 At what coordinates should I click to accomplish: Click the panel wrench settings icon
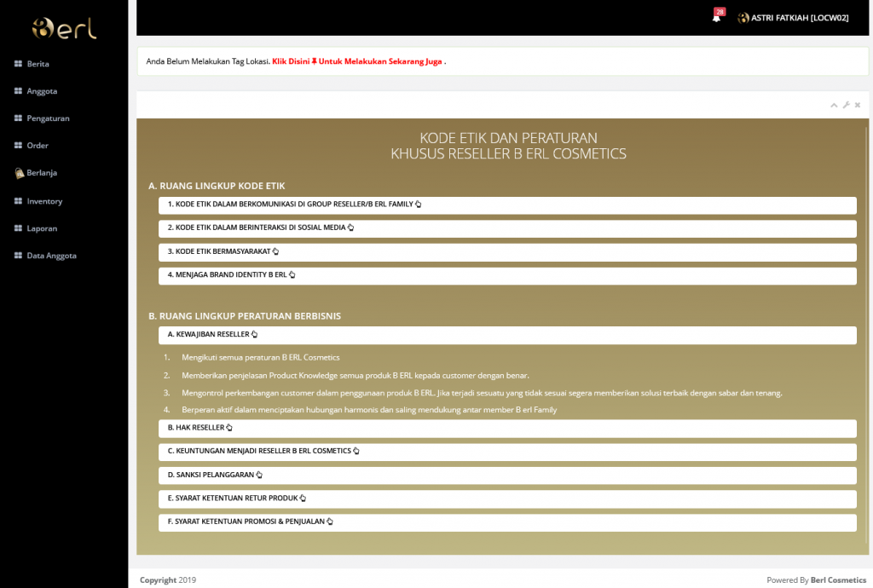(x=846, y=105)
